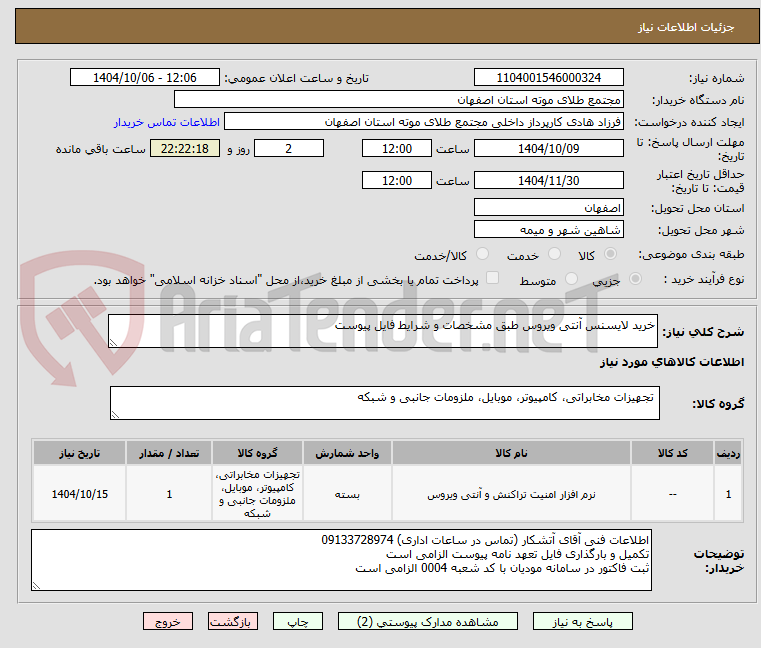761x648 pixels.
Task: Click the تاریخ نیاز column header
Action: coord(80,453)
